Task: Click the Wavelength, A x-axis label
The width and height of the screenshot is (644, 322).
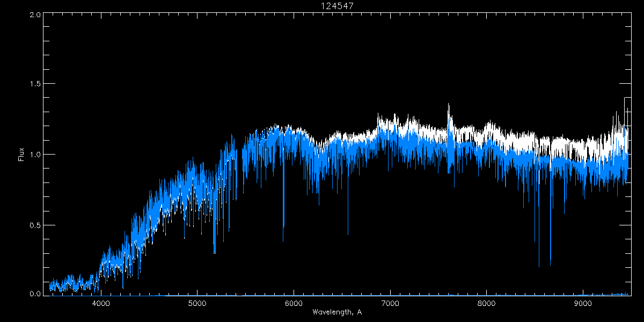Action: (337, 312)
